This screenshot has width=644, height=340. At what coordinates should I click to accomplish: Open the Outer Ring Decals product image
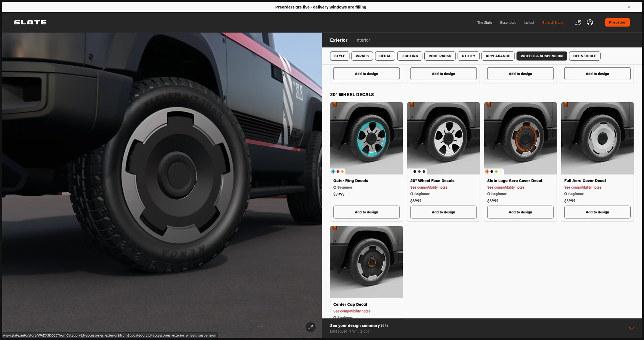point(366,138)
